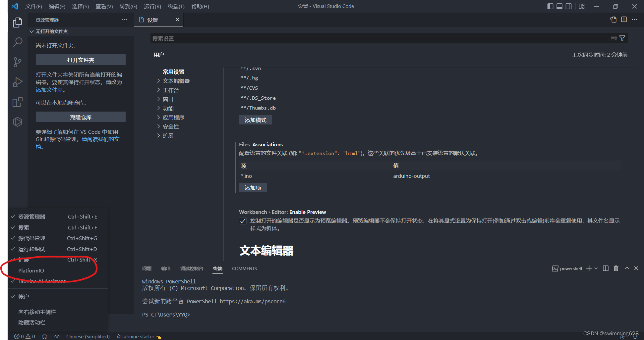644x340 pixels.
Task: Open the 终端(T) menu
Action: (176, 6)
